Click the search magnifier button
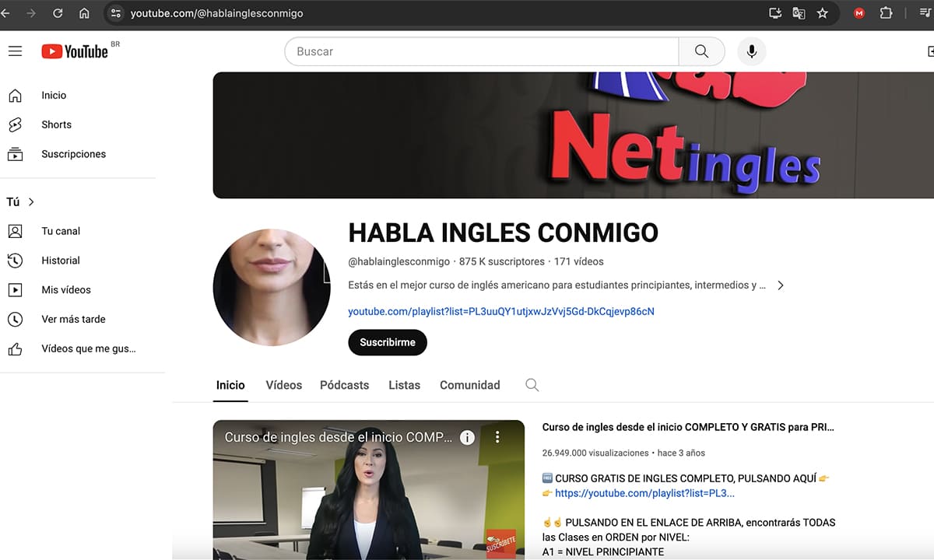 701,51
